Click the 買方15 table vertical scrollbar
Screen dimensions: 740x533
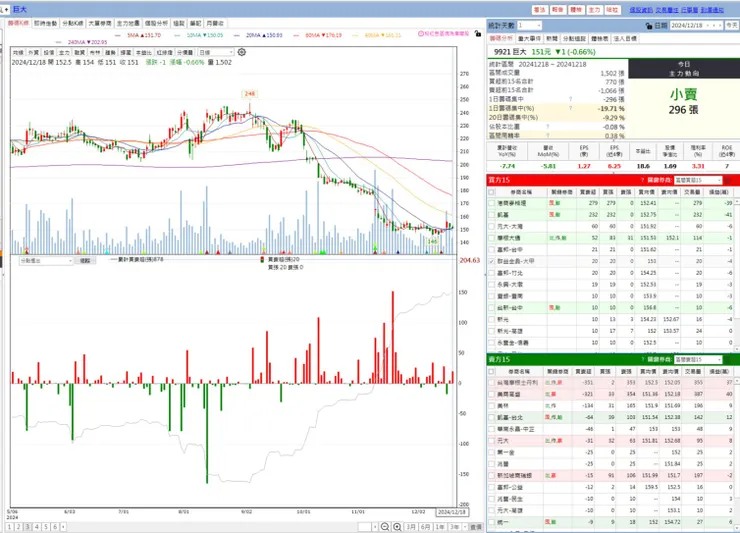point(737,274)
